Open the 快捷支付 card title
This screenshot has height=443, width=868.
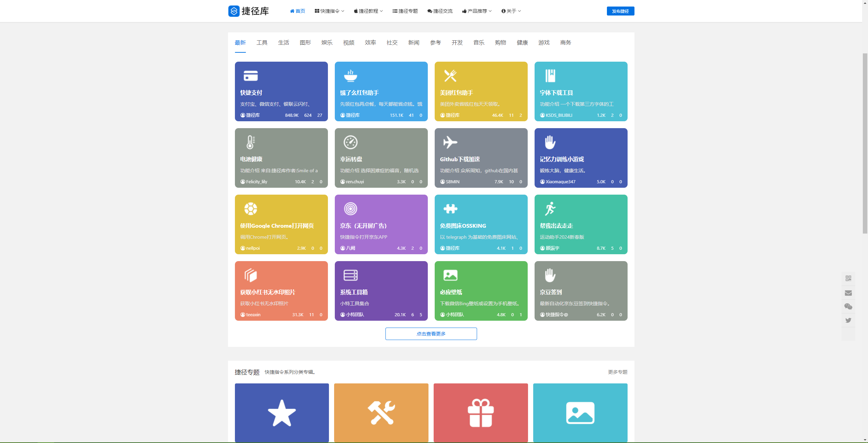(251, 93)
